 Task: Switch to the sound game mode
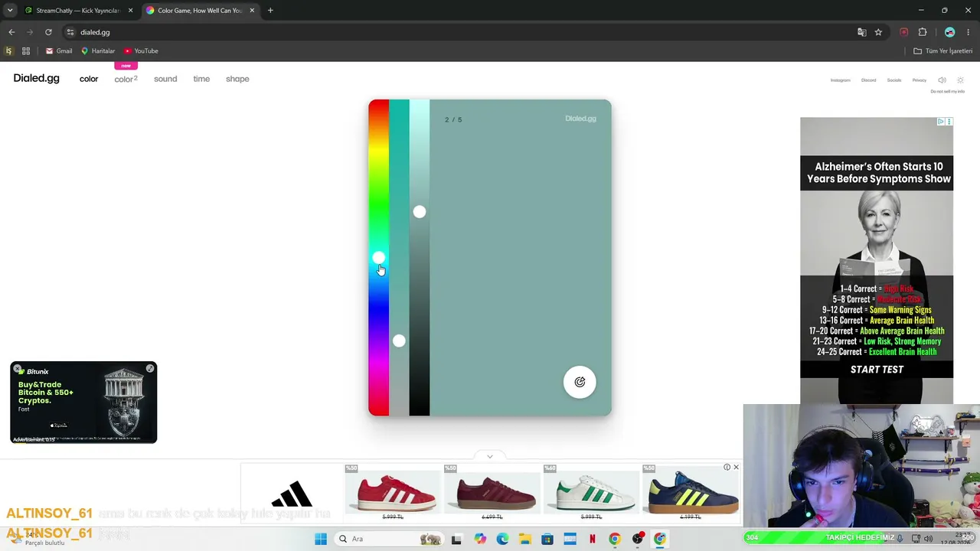tap(165, 79)
